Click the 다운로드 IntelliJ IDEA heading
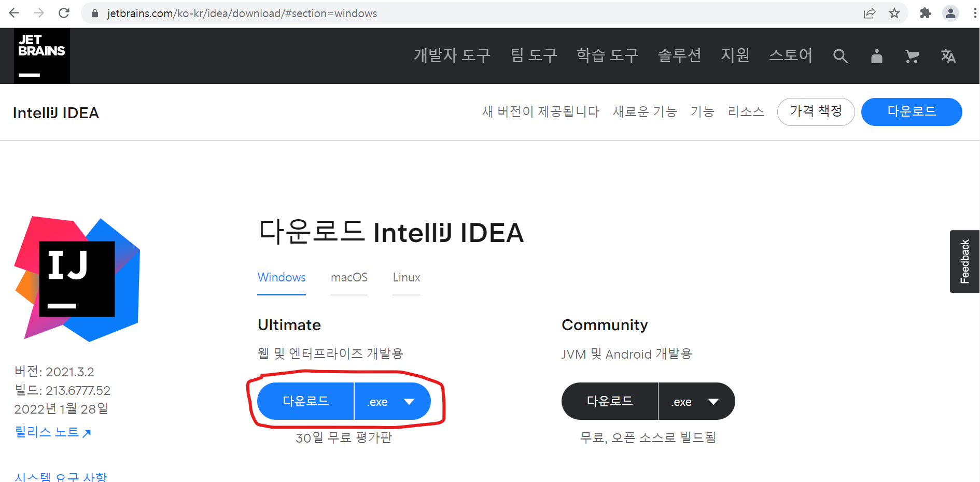Screen dimensions: 980x482 pos(391,232)
